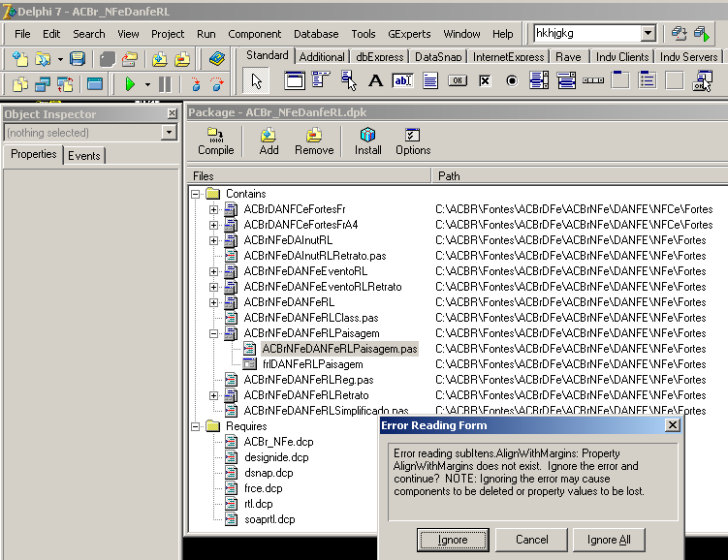Collapse the Requires folder node
This screenshot has width=728, height=560.
(x=196, y=426)
